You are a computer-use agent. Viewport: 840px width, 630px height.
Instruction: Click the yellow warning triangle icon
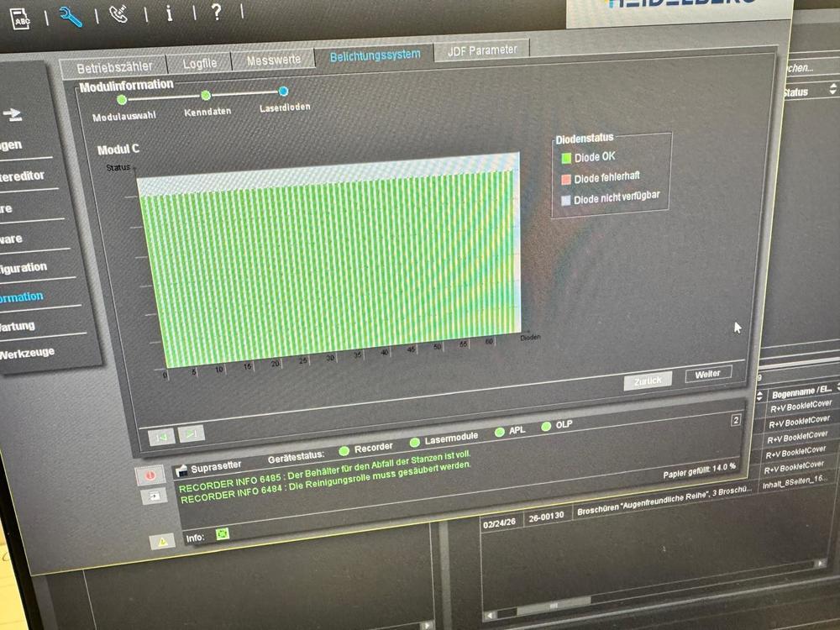click(161, 542)
